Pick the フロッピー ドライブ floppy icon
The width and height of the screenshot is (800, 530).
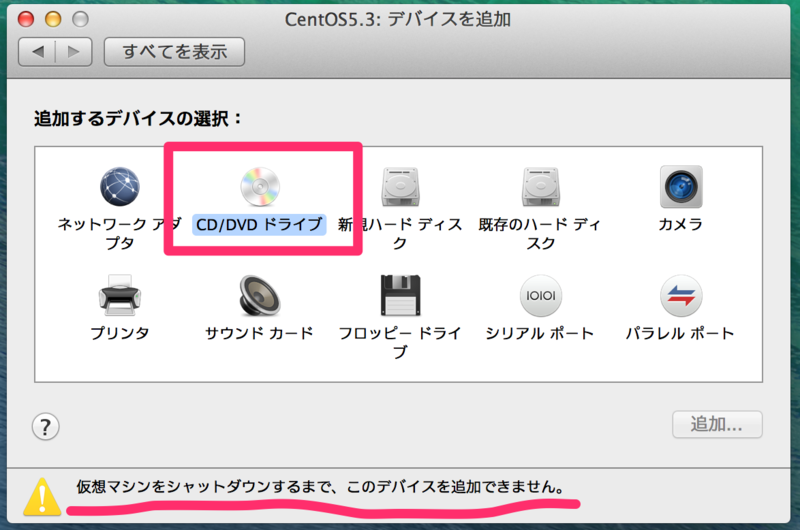point(401,295)
